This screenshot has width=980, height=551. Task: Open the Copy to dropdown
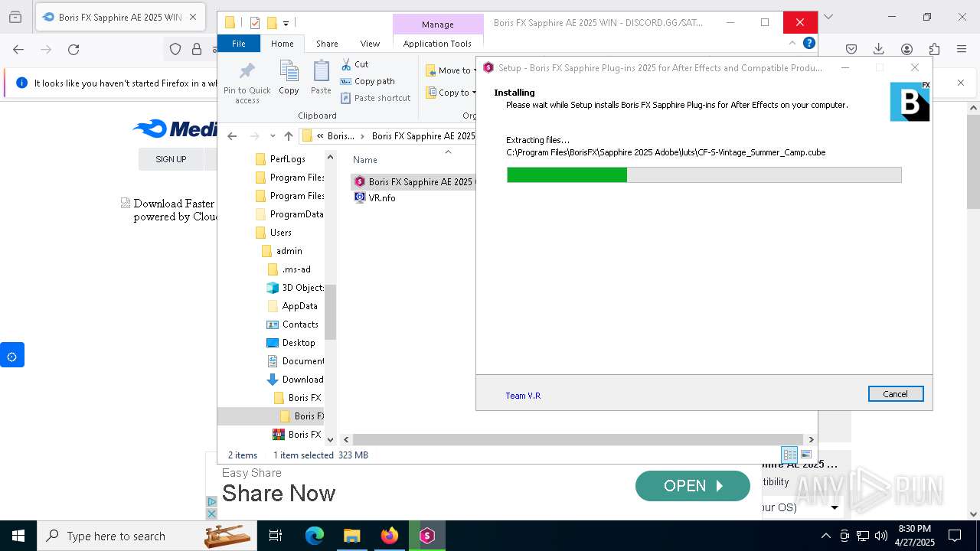point(450,93)
